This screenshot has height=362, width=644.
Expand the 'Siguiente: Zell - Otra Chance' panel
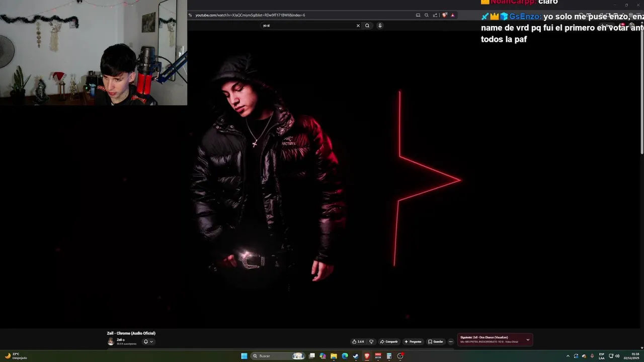(x=528, y=340)
